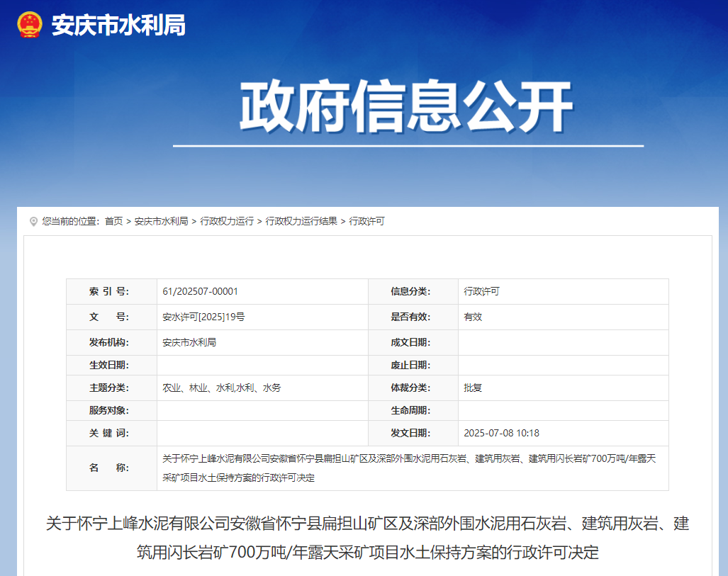Click the 政府信息公开 banner heading
Screen dimensions: 728x576
pos(406,108)
